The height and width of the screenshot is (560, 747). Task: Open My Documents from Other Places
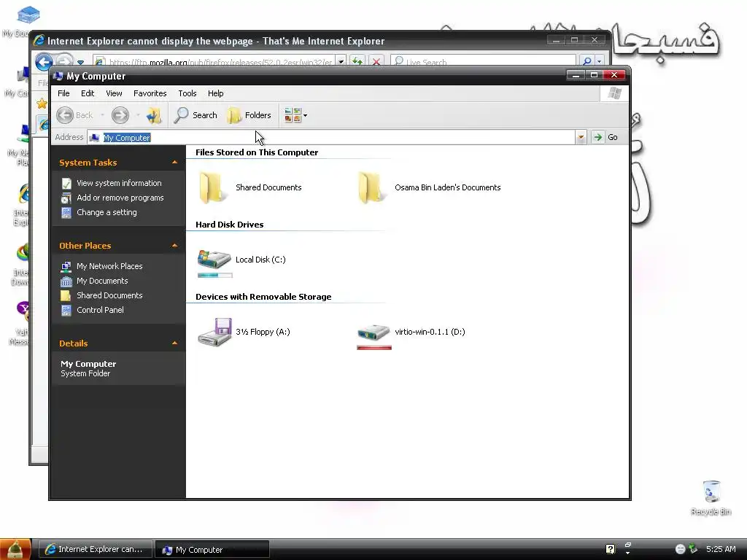pos(102,281)
